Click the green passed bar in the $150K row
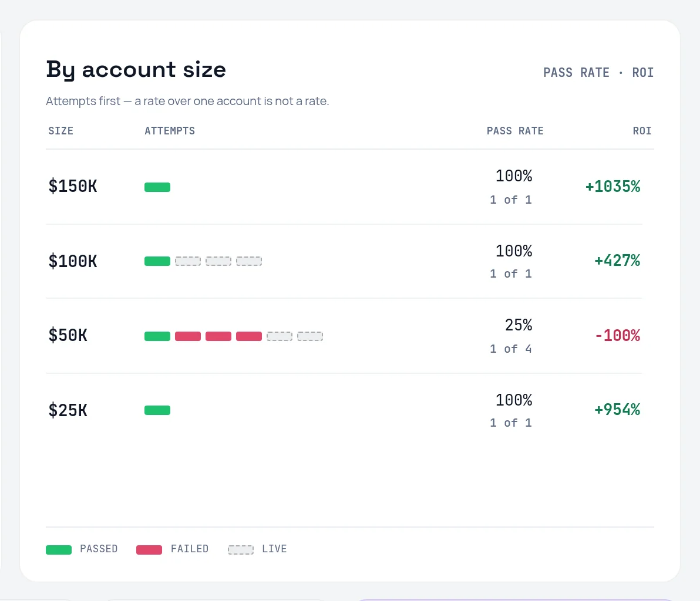This screenshot has height=601, width=700. click(157, 187)
